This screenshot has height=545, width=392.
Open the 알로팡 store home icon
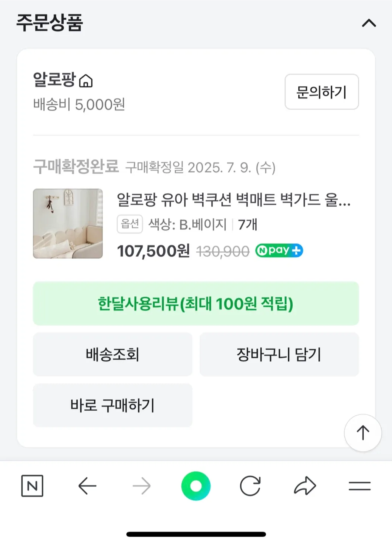click(86, 81)
